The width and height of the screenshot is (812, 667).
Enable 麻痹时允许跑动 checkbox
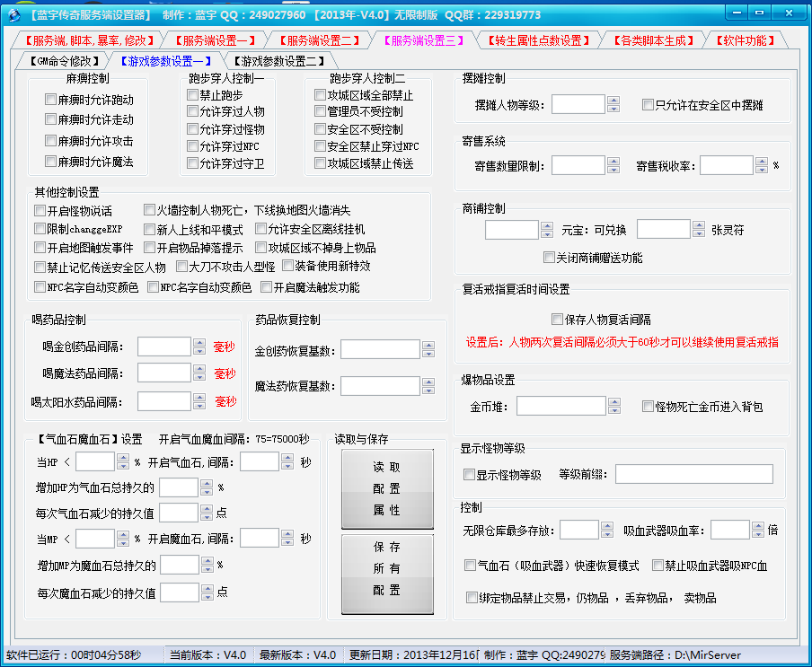tap(51, 100)
